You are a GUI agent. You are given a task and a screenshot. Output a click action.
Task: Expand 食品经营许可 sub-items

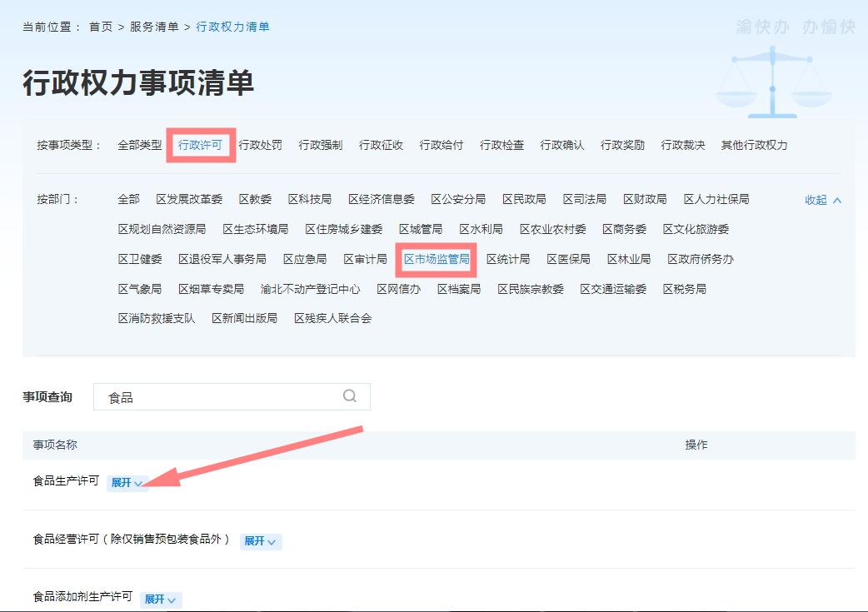(260, 541)
